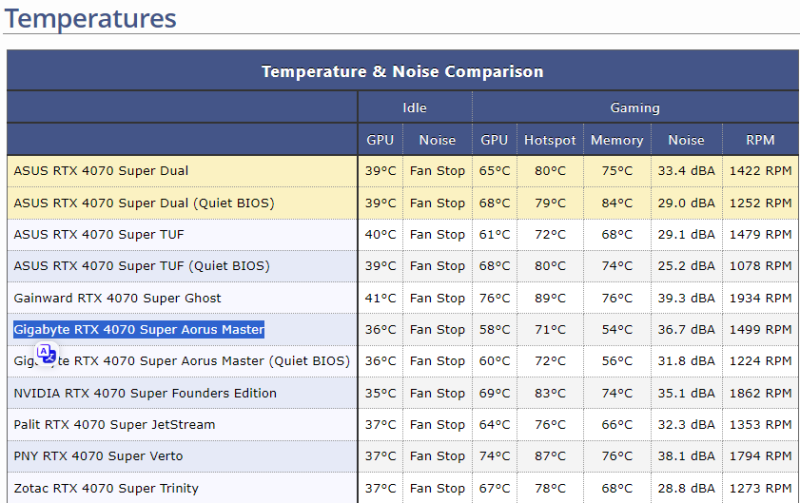Click the 89°C hotspot value
Screen dimensions: 800x503
(550, 298)
